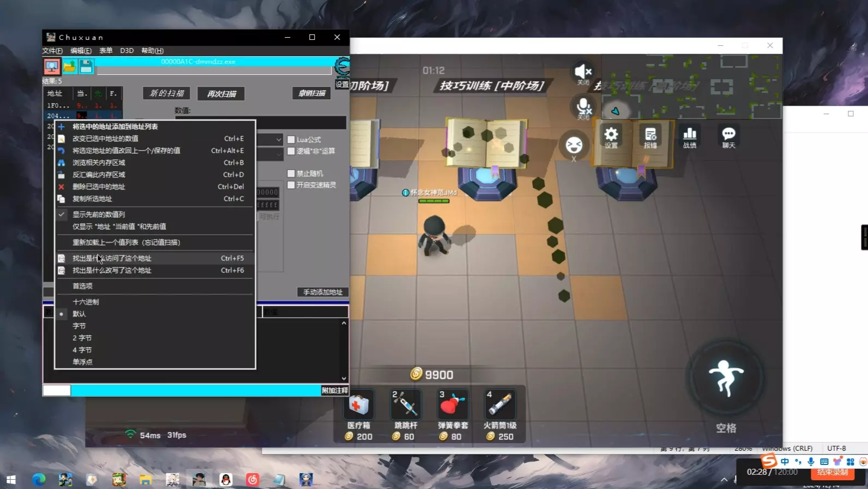Select the 默认 display type radio item
This screenshot has width=868, height=489.
point(155,314)
